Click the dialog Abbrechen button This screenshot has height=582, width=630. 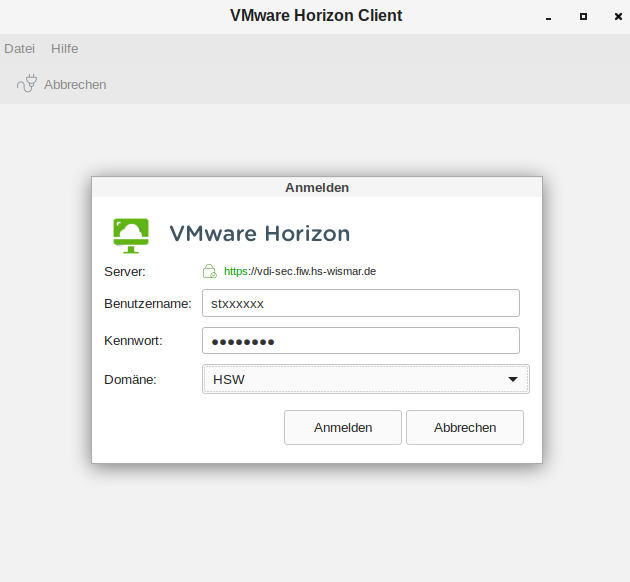pos(465,427)
